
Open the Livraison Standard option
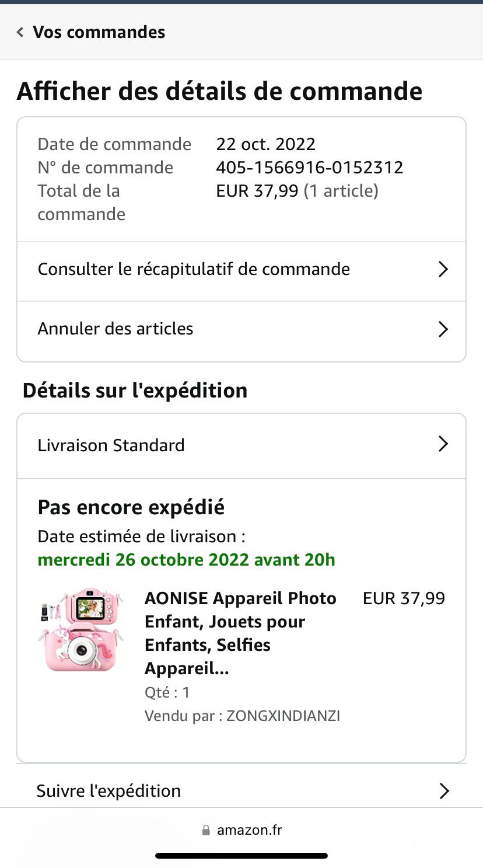click(x=111, y=445)
